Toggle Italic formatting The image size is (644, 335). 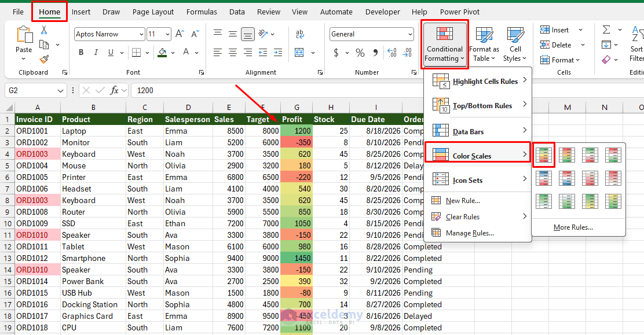pos(96,52)
